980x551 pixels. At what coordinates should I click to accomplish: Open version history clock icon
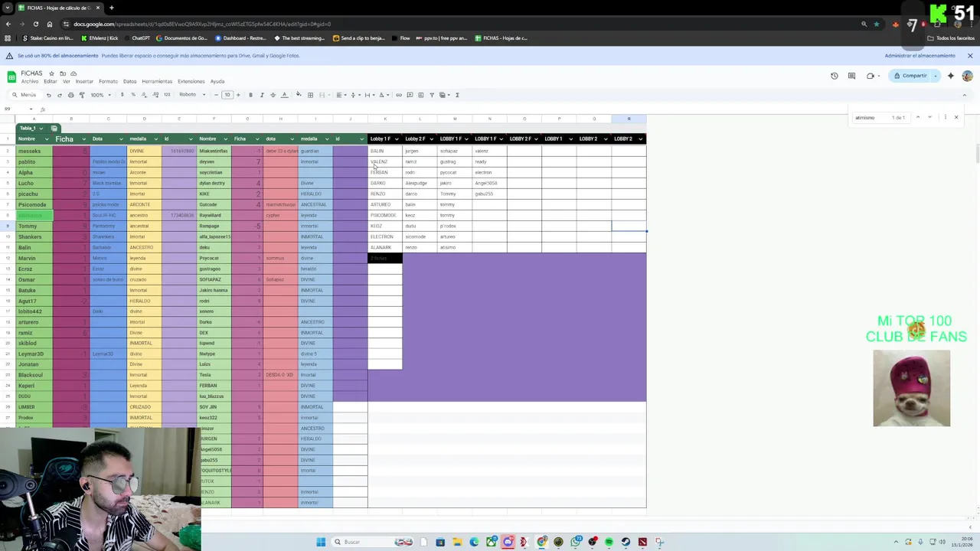834,76
